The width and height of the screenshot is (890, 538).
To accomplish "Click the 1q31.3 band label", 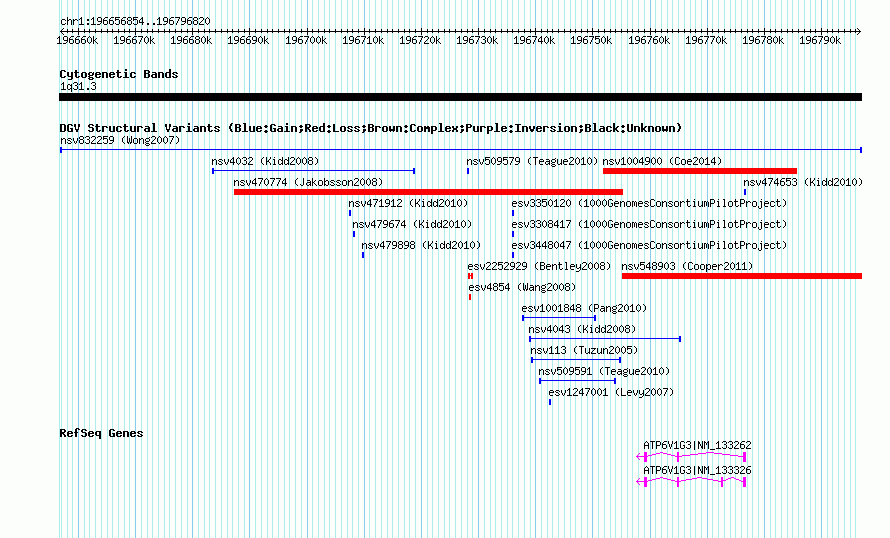I will (78, 86).
